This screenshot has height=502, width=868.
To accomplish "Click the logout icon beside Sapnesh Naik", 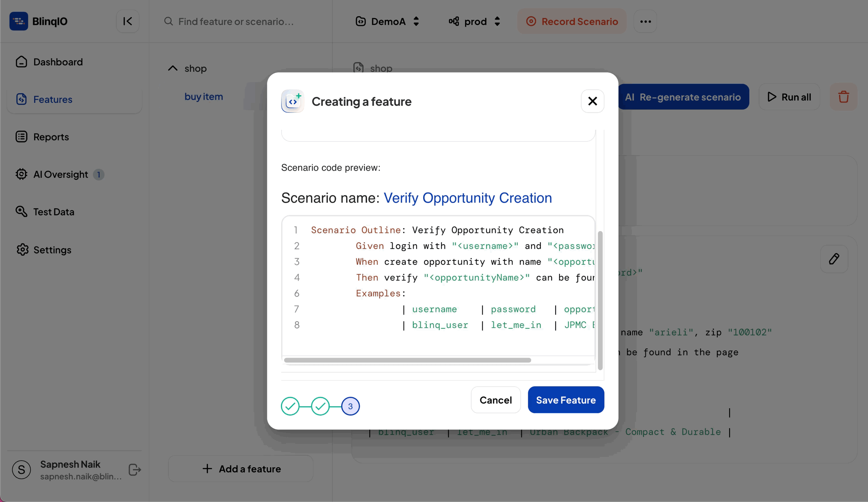I will pyautogui.click(x=135, y=469).
